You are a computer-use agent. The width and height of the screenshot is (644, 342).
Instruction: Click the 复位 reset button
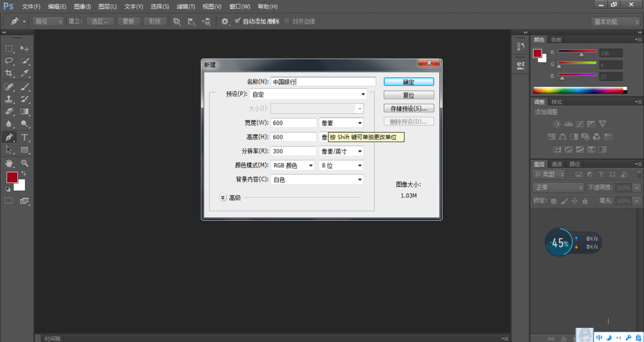point(409,95)
